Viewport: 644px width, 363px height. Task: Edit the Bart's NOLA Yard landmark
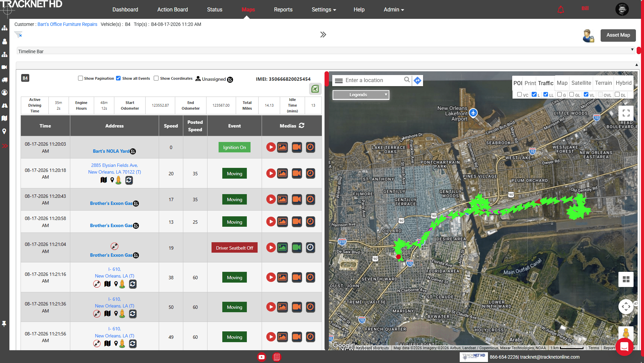133,151
